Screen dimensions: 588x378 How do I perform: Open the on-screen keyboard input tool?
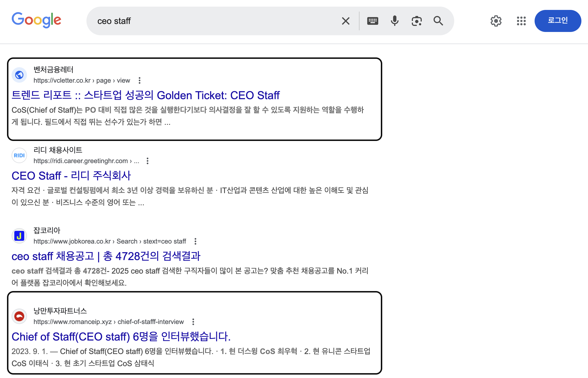[372, 21]
